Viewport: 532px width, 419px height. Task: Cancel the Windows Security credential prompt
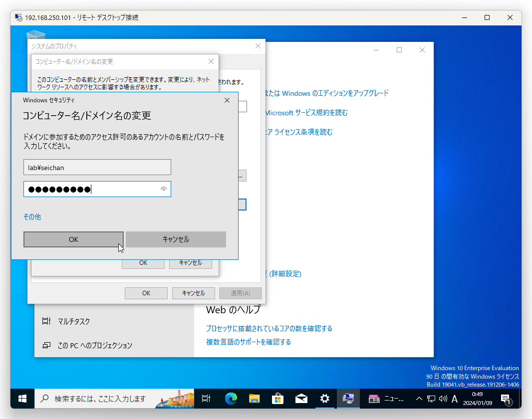pyautogui.click(x=176, y=239)
